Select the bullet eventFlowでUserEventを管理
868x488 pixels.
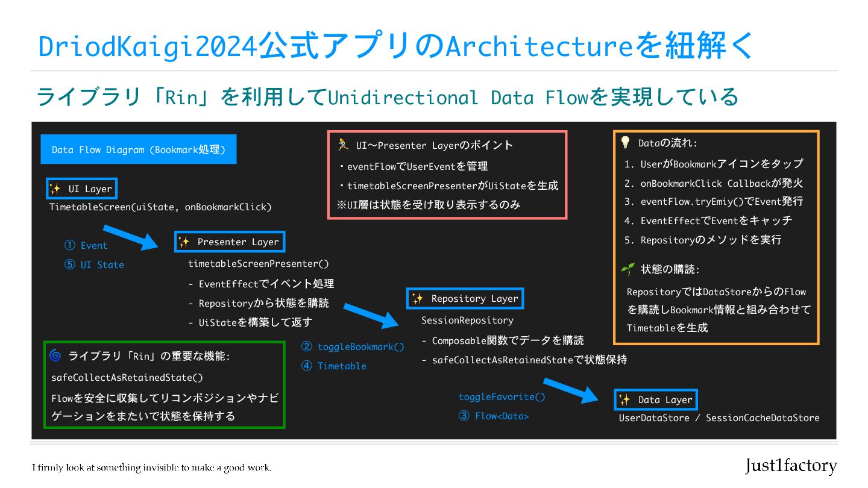(412, 166)
